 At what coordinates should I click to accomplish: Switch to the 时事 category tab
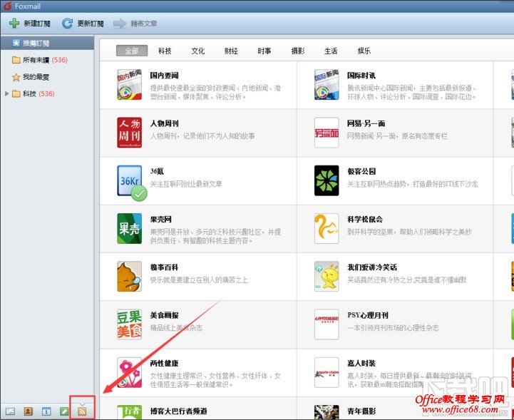[x=264, y=51]
